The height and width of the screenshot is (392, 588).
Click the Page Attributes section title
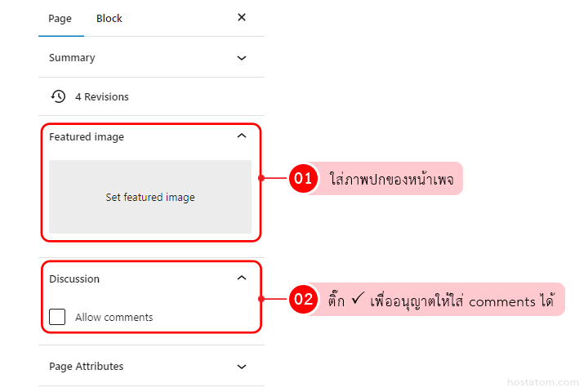(x=86, y=367)
